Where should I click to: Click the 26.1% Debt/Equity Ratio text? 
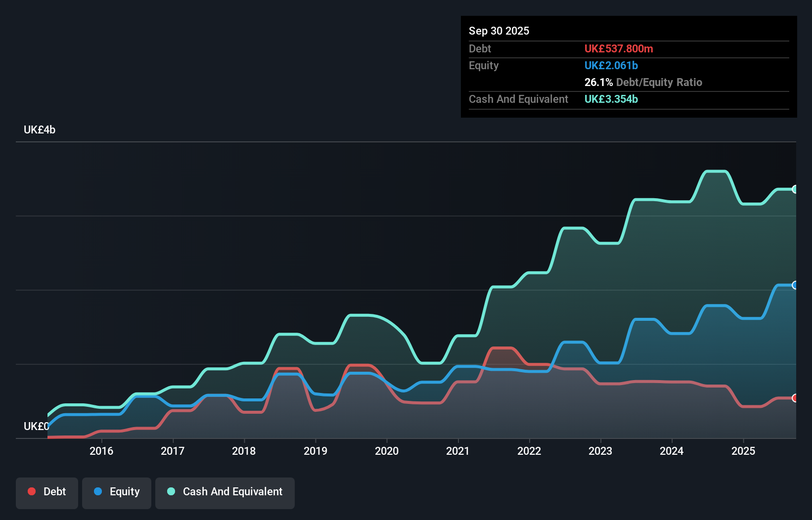(643, 82)
